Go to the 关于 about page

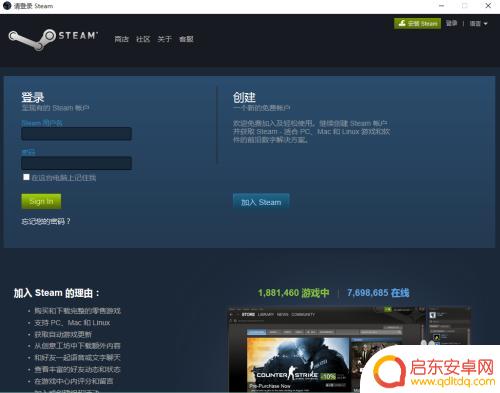tap(165, 39)
